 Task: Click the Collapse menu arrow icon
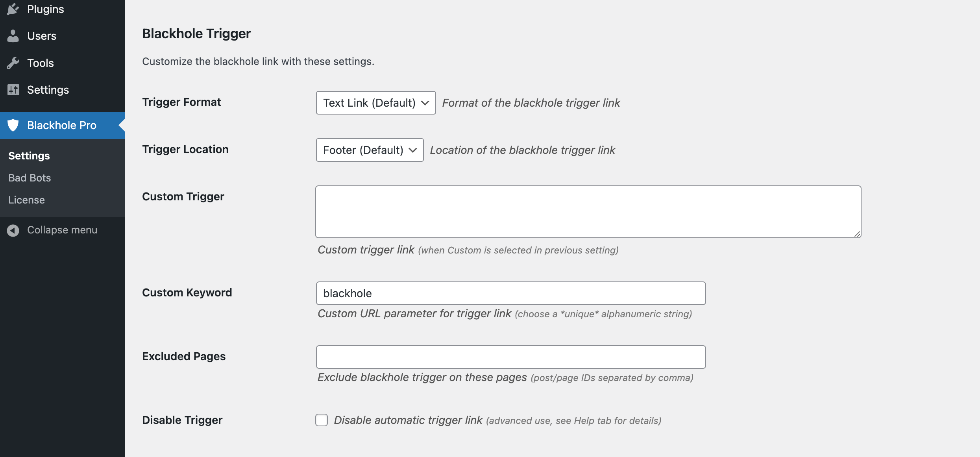click(13, 230)
